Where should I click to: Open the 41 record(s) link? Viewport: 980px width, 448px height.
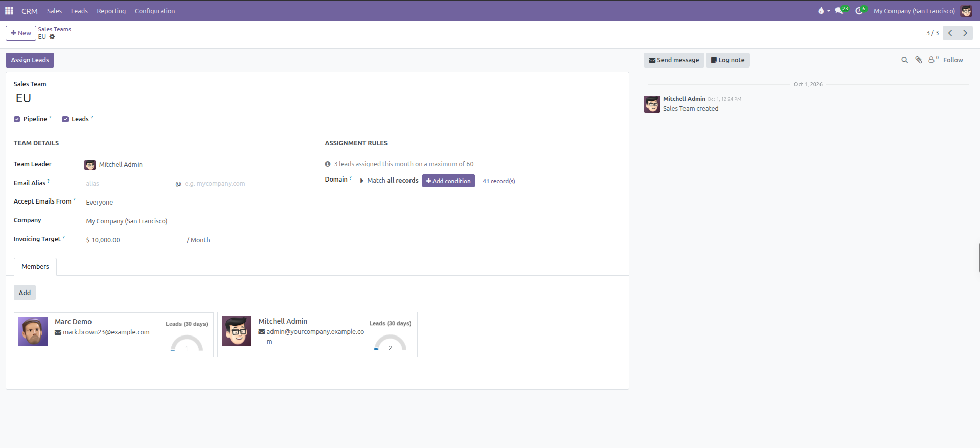[x=499, y=181]
